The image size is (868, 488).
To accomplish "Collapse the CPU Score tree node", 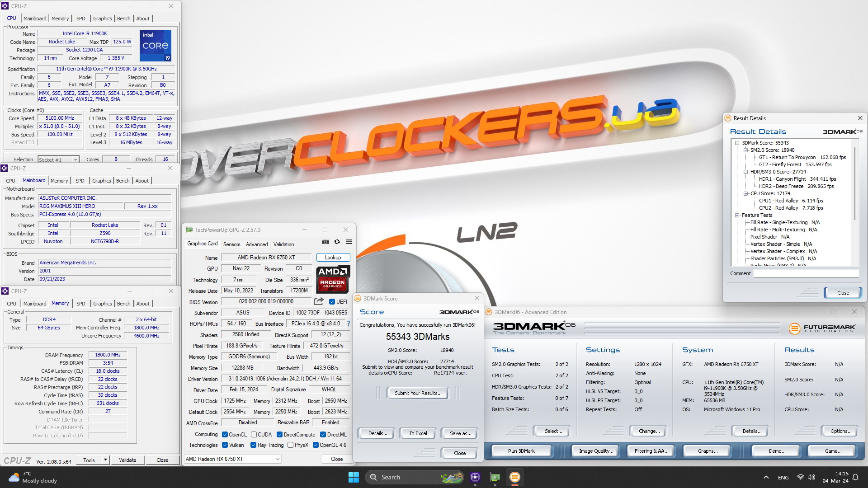I will pyautogui.click(x=745, y=193).
